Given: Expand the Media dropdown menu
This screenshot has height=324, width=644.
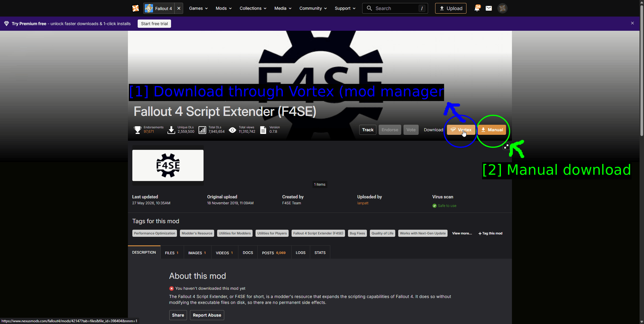Looking at the screenshot, I should point(283,8).
